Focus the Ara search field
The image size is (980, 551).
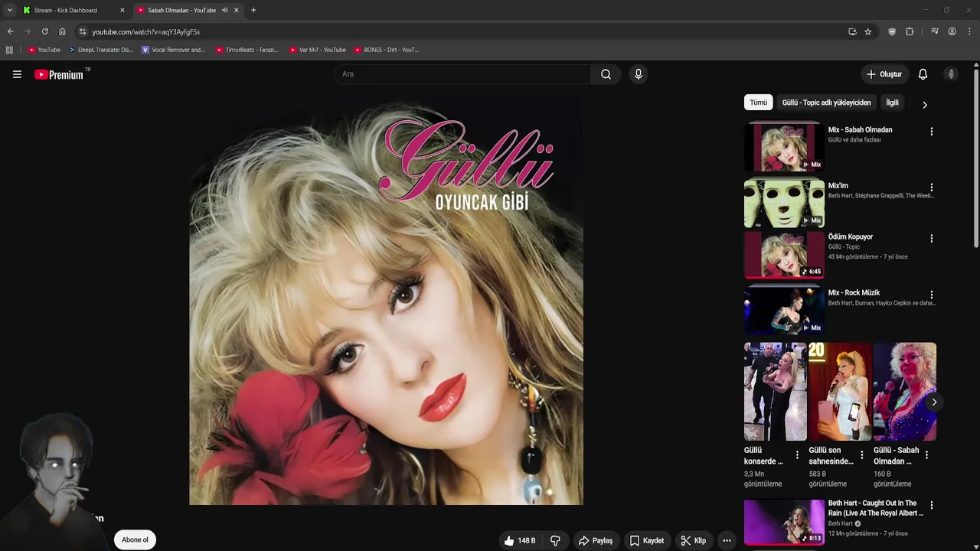(x=462, y=74)
